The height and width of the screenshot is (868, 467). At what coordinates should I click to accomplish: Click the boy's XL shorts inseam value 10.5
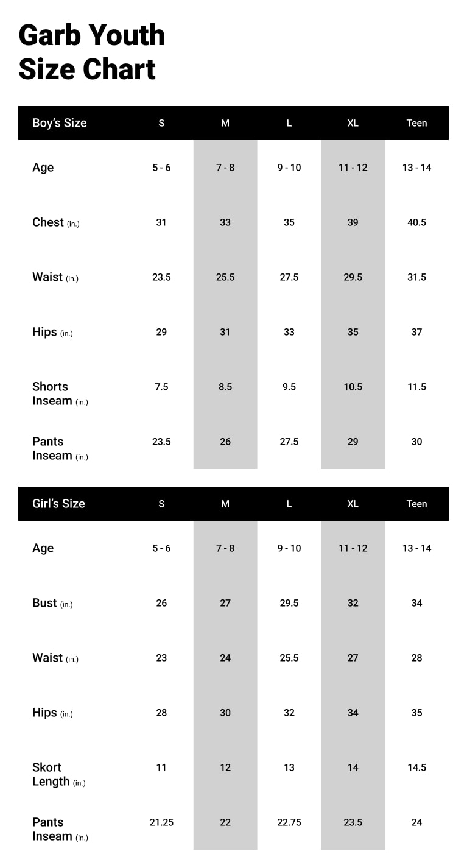click(x=353, y=387)
